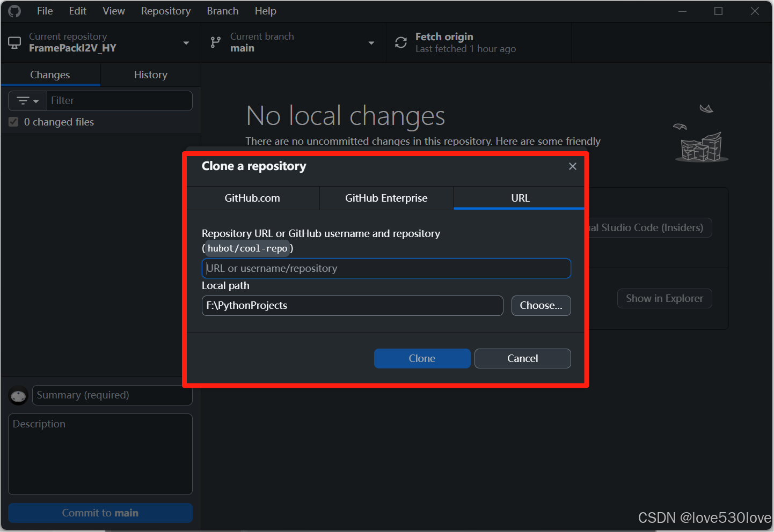Click the branch icon beside Current branch
The width and height of the screenshot is (774, 532).
tap(216, 43)
